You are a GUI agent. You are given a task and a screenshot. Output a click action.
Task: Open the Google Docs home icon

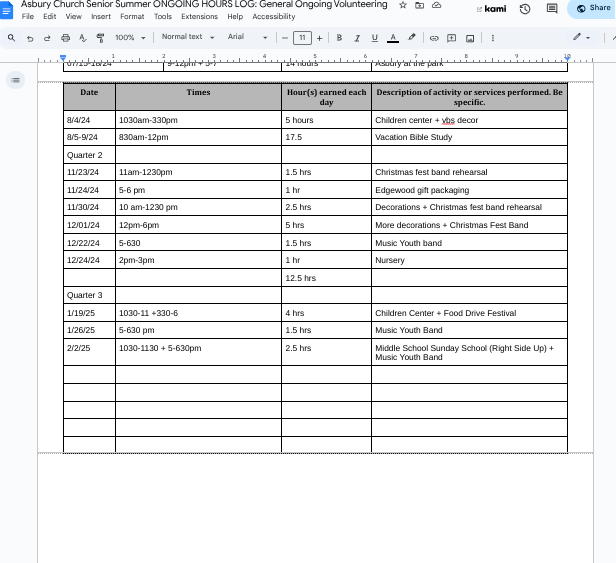coord(6,10)
